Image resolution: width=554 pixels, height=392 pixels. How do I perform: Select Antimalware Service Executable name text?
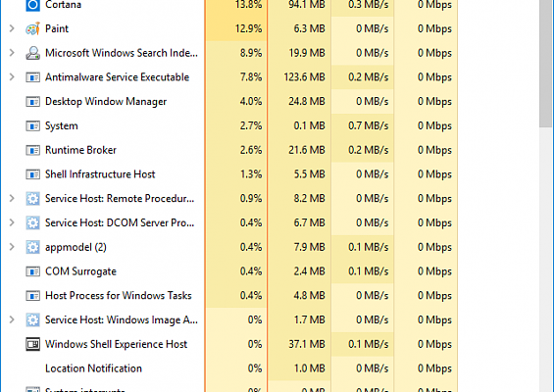(117, 77)
